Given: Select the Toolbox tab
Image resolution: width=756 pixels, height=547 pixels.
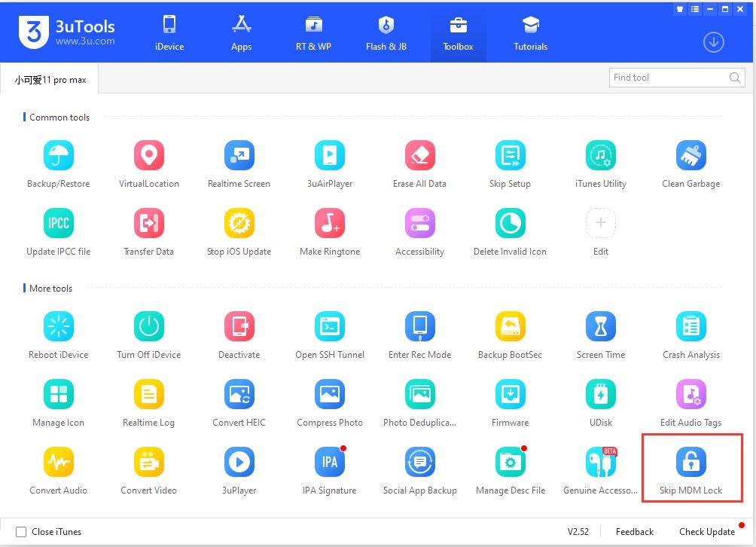Looking at the screenshot, I should pyautogui.click(x=458, y=33).
